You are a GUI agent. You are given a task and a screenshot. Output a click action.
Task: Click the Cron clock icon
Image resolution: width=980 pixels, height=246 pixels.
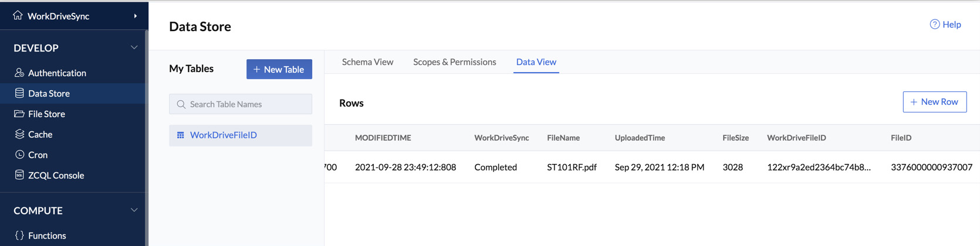coord(19,155)
